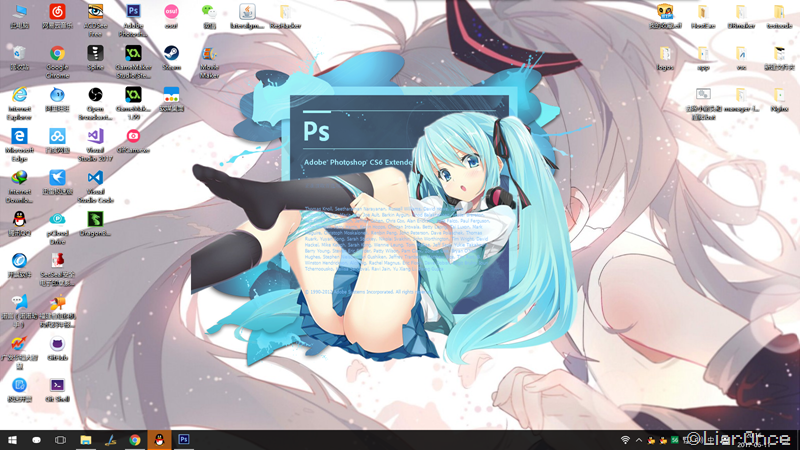The image size is (800, 450).
Task: Open the stock chart arrow shortcut
Action: pyautogui.click(x=19, y=344)
